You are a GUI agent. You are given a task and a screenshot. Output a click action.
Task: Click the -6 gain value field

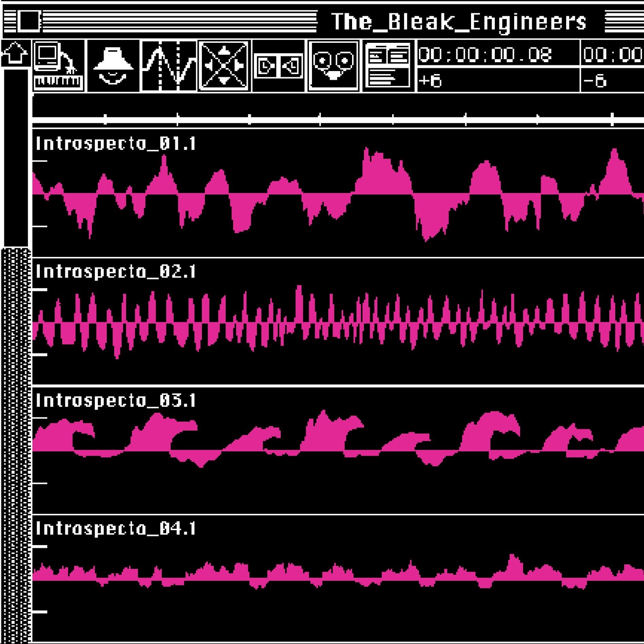(x=612, y=80)
